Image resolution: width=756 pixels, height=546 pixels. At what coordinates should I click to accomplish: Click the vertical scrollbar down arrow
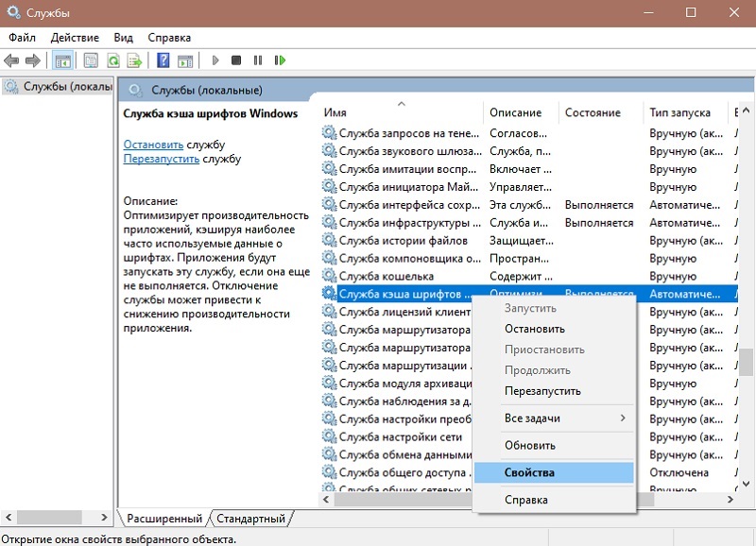[746, 484]
